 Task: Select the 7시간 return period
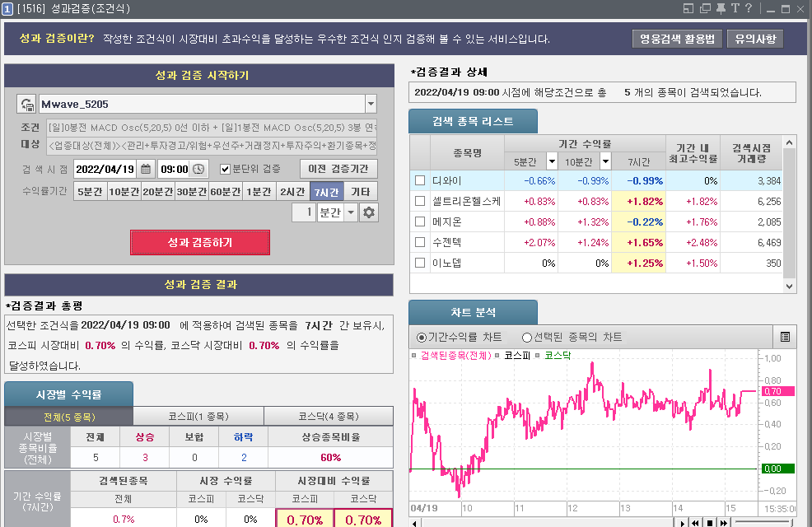[x=326, y=192]
